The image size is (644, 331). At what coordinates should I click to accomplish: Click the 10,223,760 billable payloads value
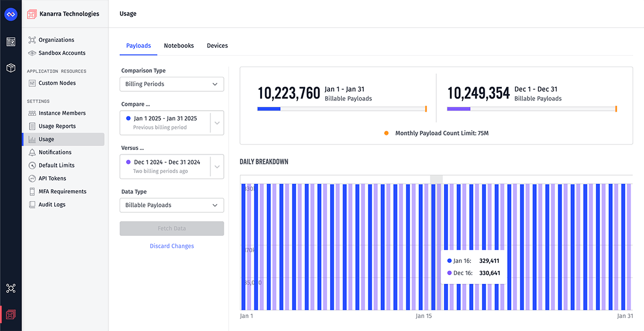[x=289, y=93]
